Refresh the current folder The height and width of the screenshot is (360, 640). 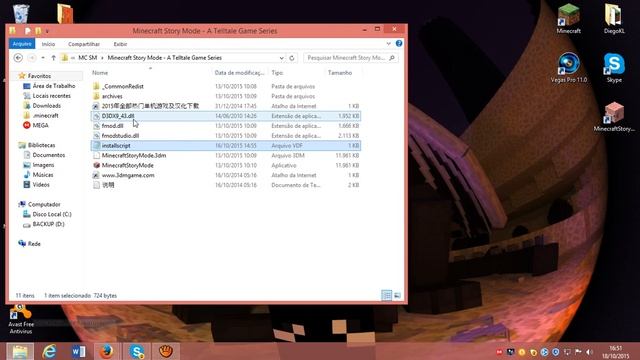click(291, 58)
